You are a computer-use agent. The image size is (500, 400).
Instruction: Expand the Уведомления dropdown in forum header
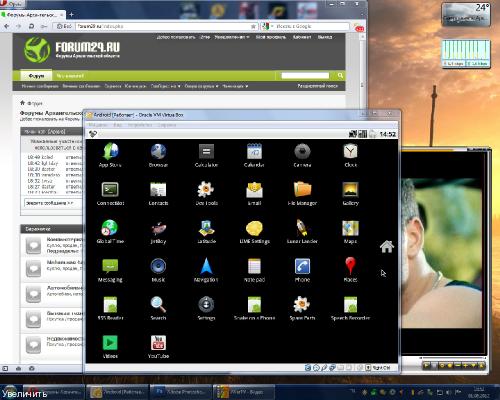[x=232, y=37]
